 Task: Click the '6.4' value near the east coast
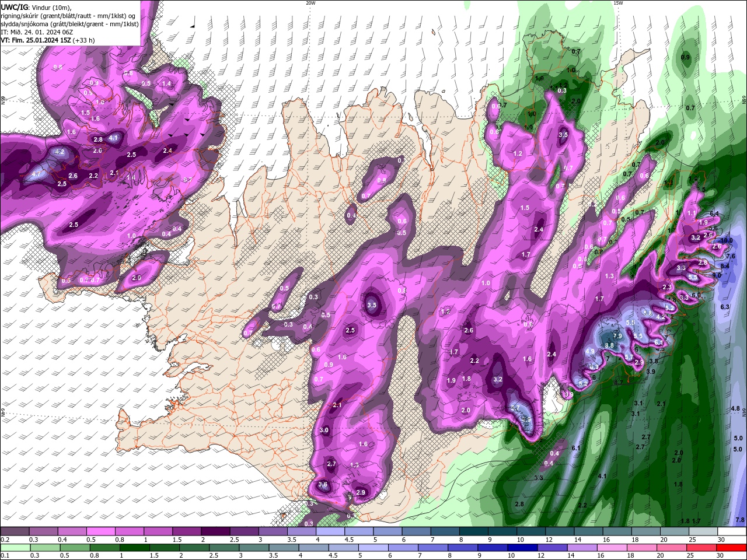(x=714, y=213)
